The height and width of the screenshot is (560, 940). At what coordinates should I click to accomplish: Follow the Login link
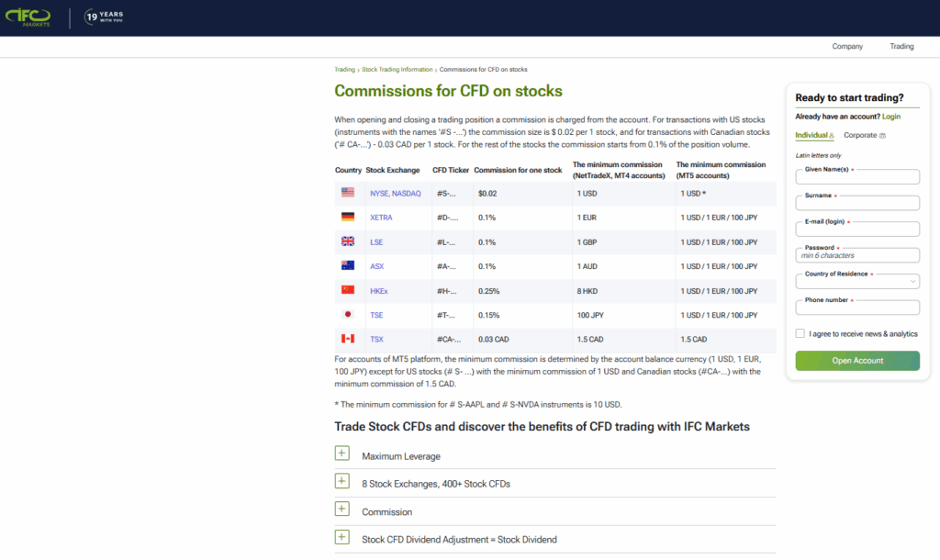[x=890, y=117]
